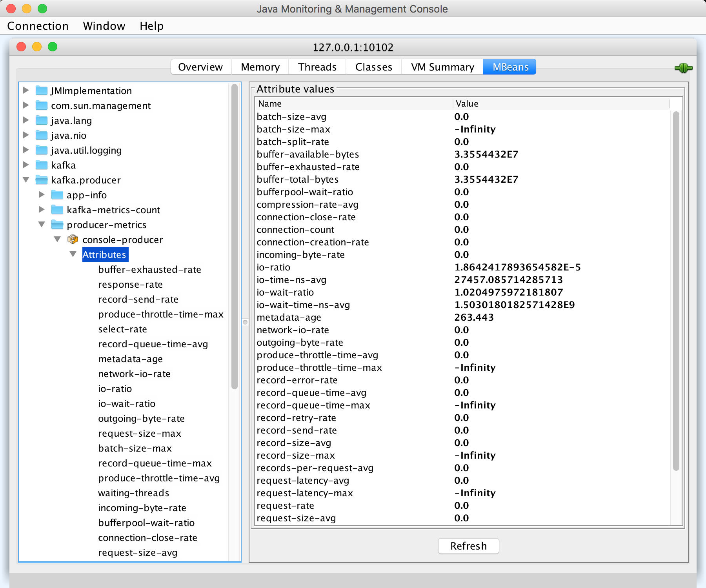This screenshot has height=588, width=706.
Task: Click the kafka.producer open folder icon
Action: (x=42, y=180)
